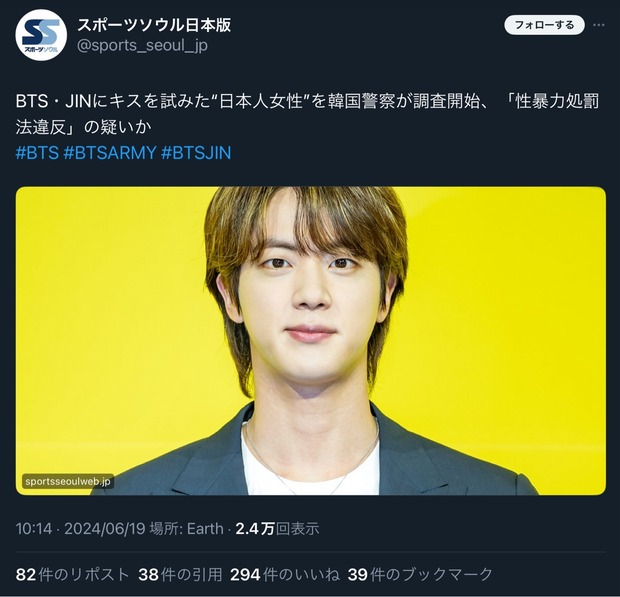Open the @sports_seoul_jp handle

(142, 45)
